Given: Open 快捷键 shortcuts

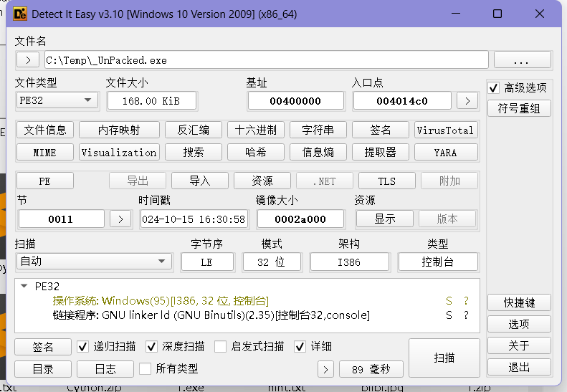Looking at the screenshot, I should point(519,302).
